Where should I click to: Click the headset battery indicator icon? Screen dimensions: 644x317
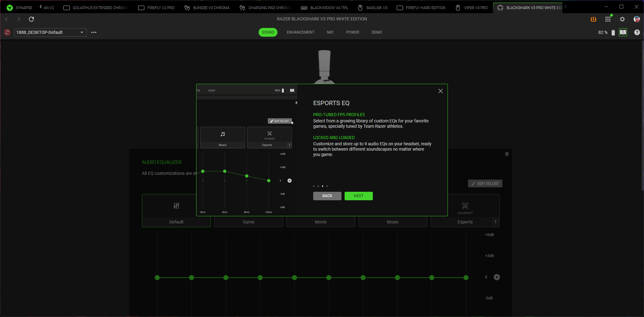(613, 32)
